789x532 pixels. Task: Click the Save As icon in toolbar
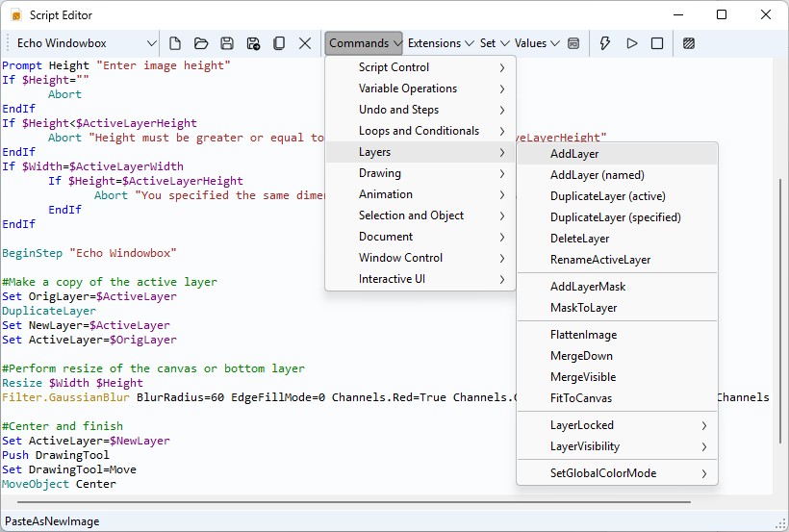[x=253, y=43]
